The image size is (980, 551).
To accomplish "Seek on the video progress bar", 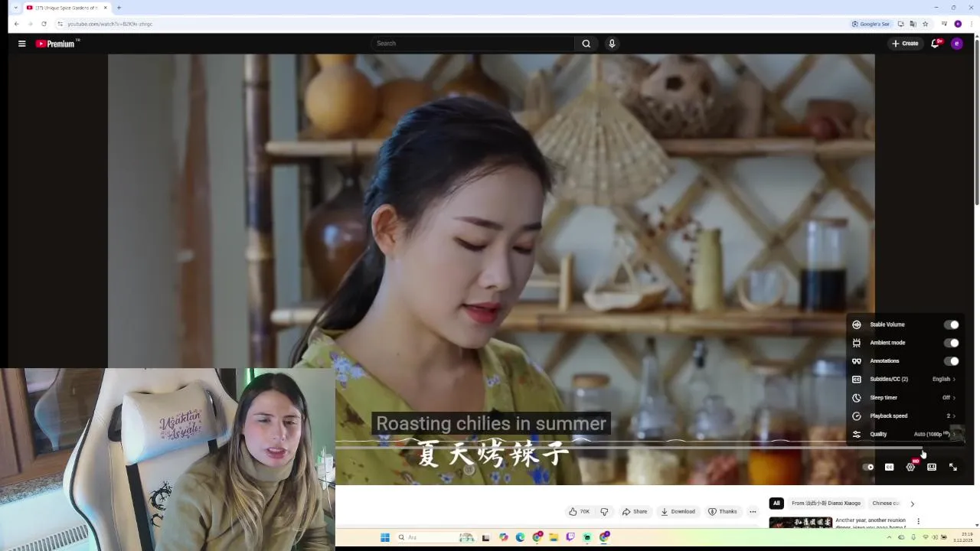I will click(x=628, y=448).
